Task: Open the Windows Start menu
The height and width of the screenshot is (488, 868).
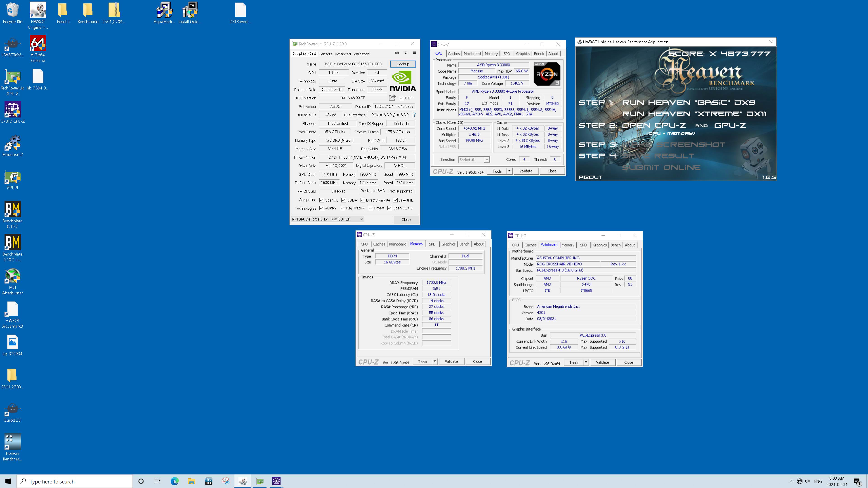Action: click(x=8, y=481)
